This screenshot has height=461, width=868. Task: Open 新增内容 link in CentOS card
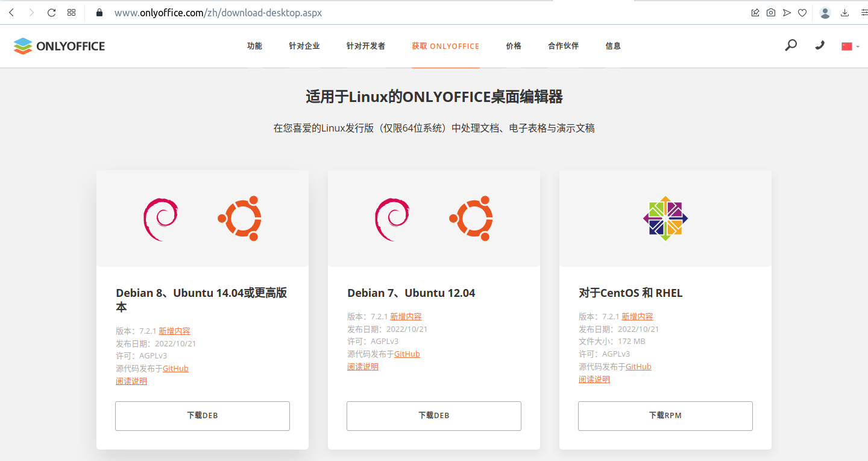637,316
